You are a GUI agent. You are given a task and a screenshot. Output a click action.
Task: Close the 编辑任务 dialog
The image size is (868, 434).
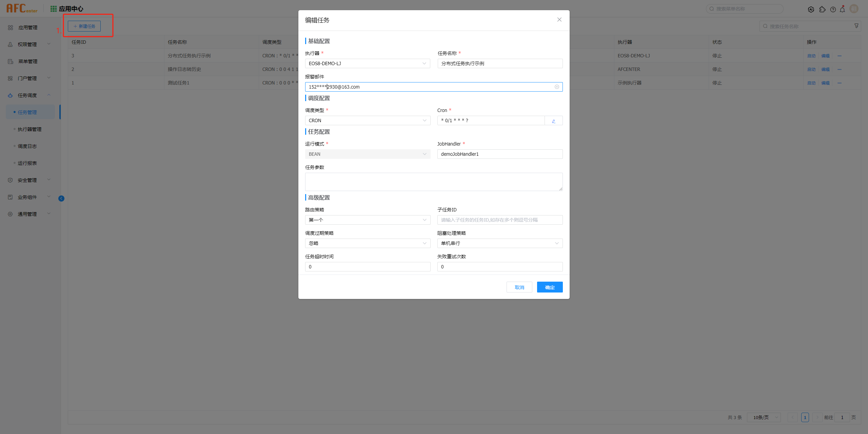pyautogui.click(x=559, y=20)
